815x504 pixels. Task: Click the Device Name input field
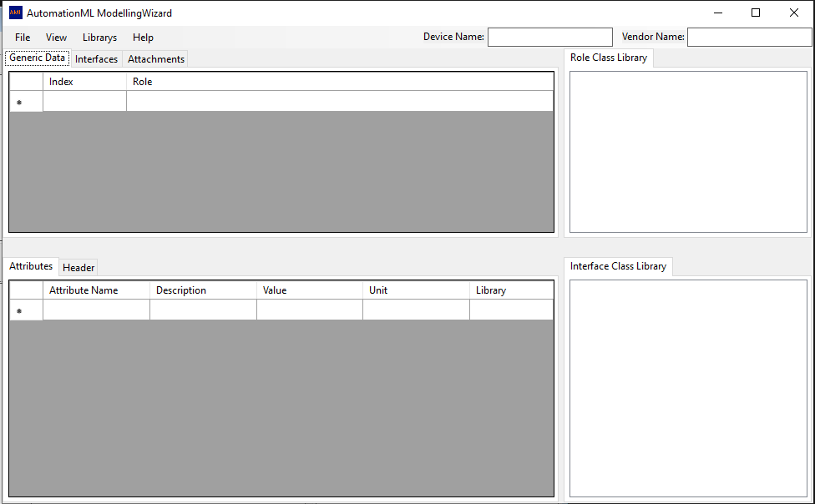pos(550,37)
